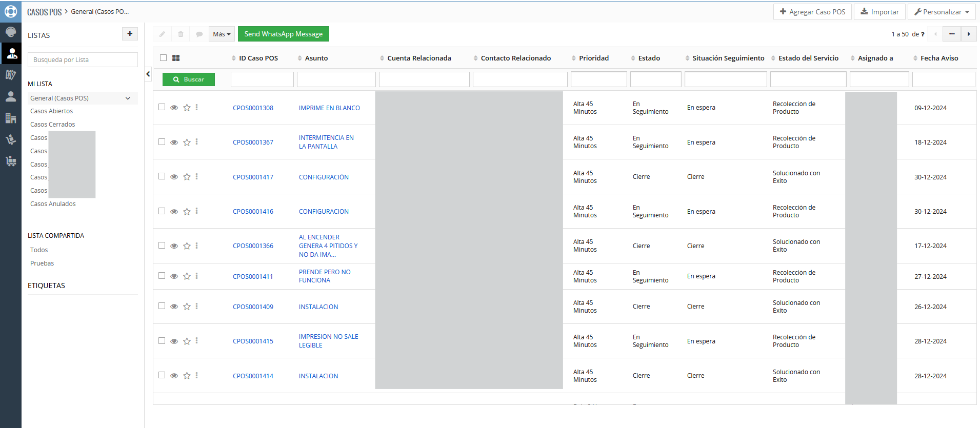The image size is (980, 428).
Task: Click the plus icon to add a list
Action: 130,34
